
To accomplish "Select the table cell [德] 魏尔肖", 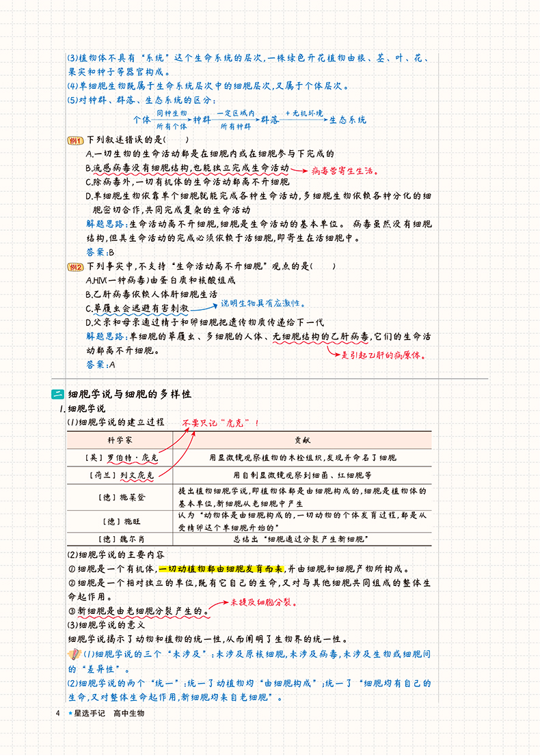I will click(120, 539).
